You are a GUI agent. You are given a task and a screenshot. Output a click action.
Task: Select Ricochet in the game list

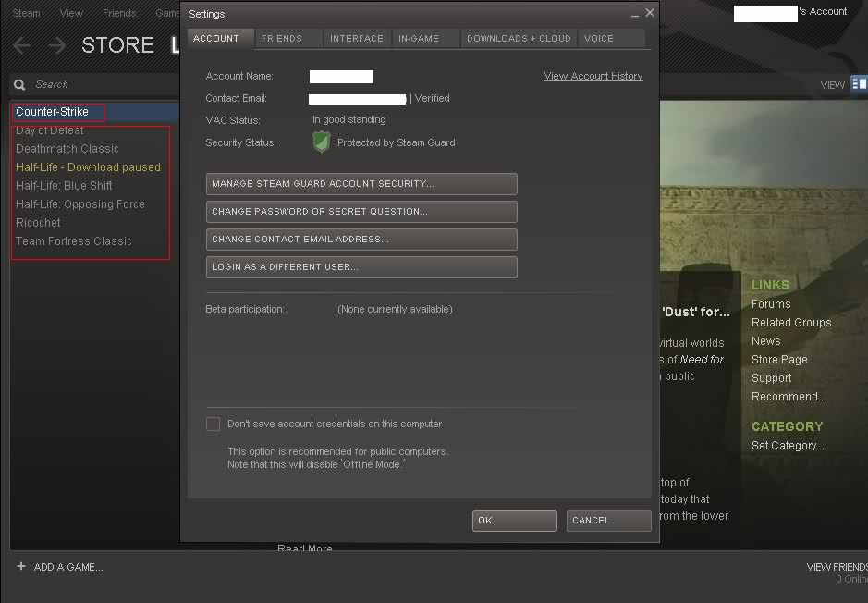click(x=38, y=223)
